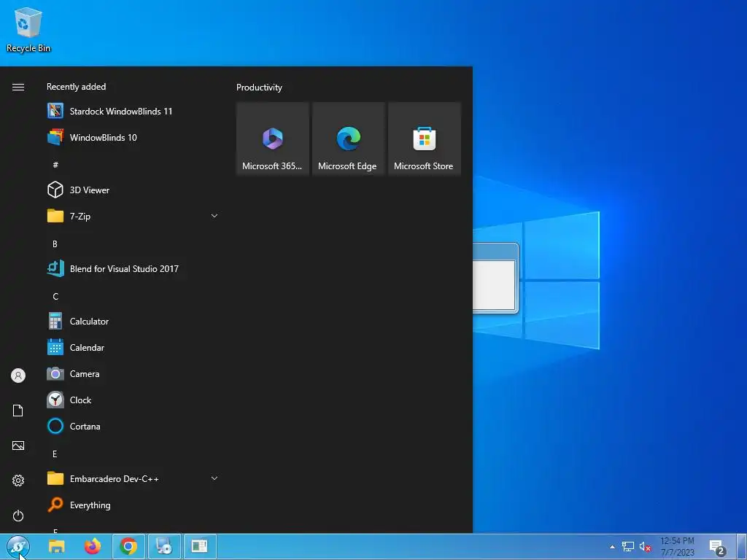The height and width of the screenshot is (560, 747).
Task: Click the muted volume tray icon
Action: coord(645,547)
